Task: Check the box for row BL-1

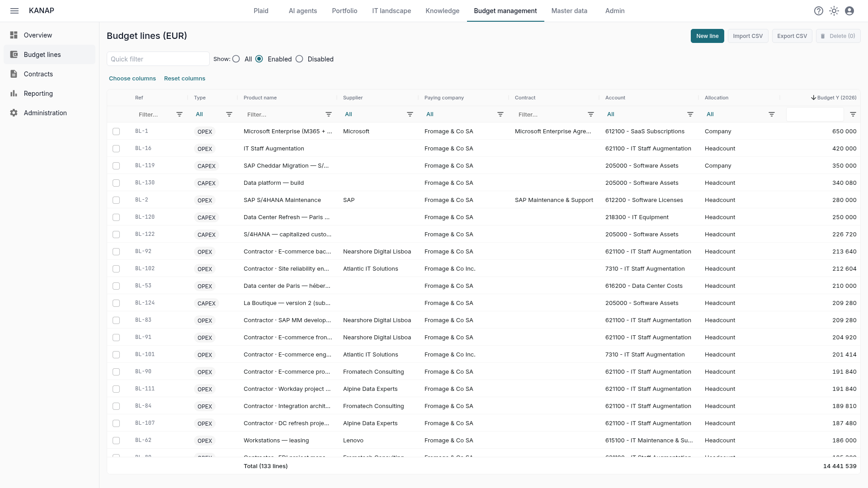Action: click(x=116, y=131)
